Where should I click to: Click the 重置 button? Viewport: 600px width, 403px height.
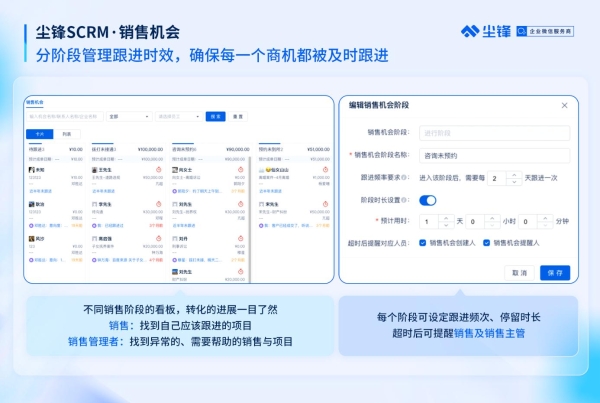click(238, 116)
